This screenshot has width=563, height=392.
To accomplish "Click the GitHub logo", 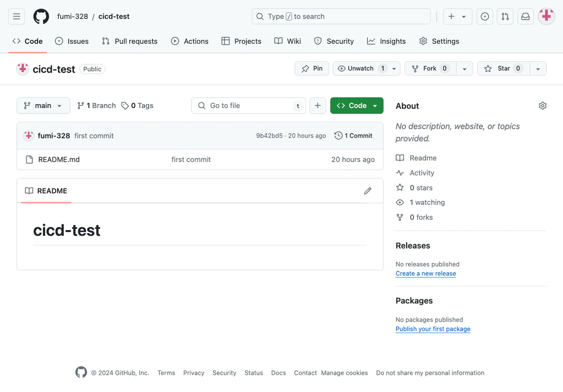I will click(41, 16).
